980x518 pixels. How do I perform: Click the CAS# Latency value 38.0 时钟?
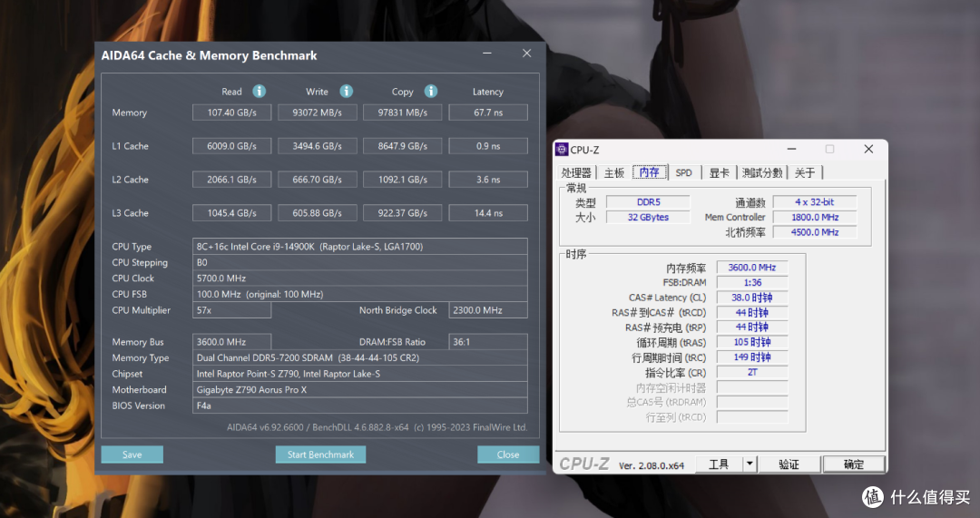pos(752,298)
